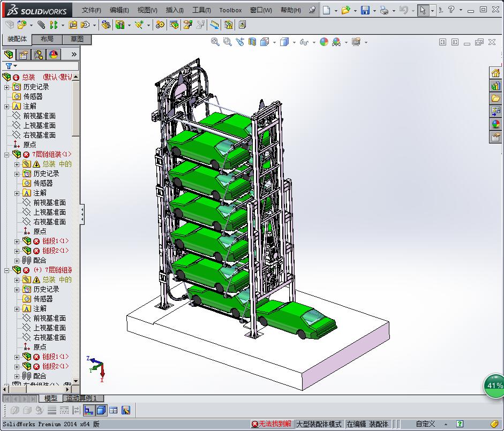The height and width of the screenshot is (431, 504).
Task: Open the 视图(V) menu
Action: (147, 10)
